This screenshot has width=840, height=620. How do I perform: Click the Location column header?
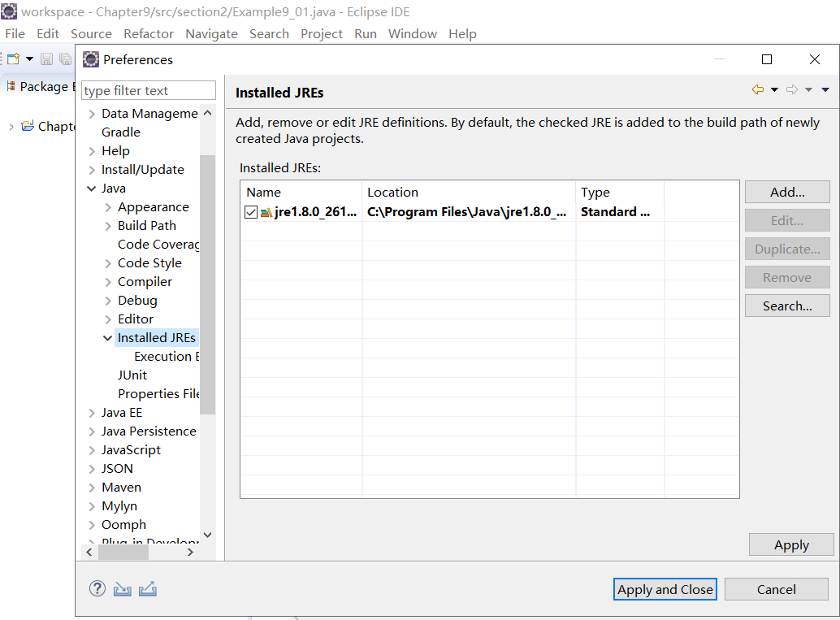click(x=469, y=192)
